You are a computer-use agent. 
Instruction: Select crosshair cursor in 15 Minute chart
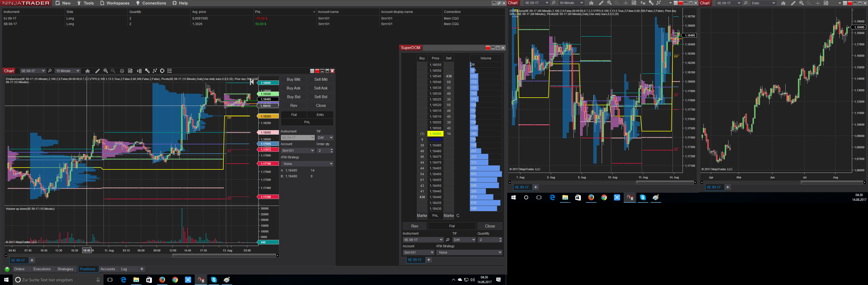[x=122, y=71]
